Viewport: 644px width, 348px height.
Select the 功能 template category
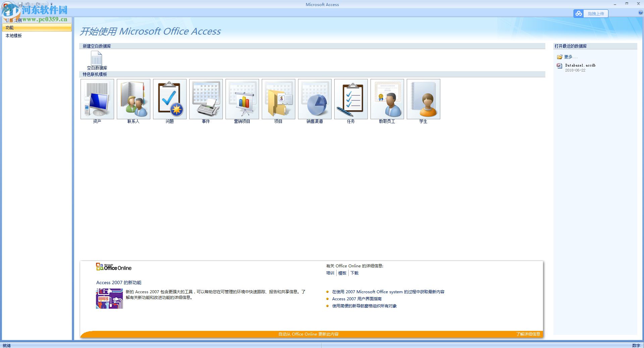click(x=10, y=28)
